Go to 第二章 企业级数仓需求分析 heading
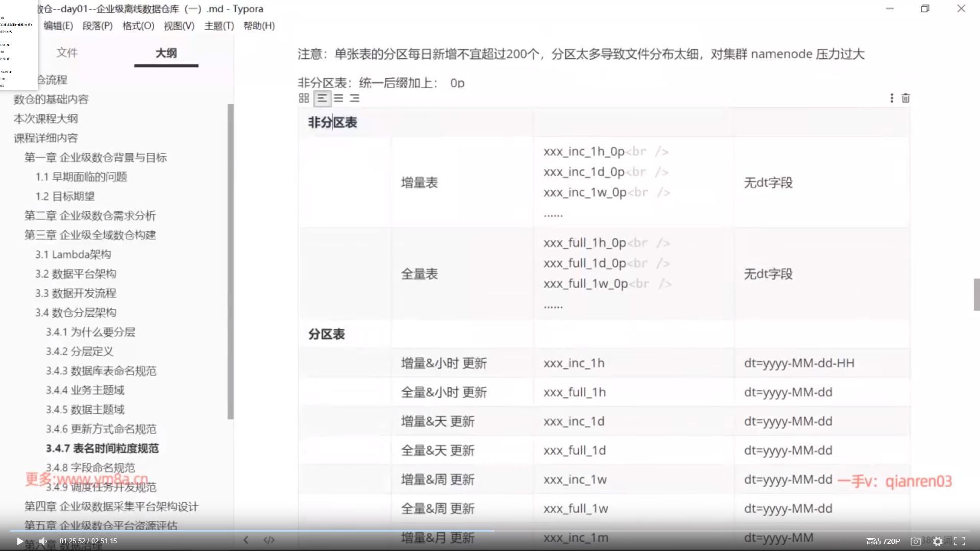Viewport: 980px width, 551px height. (90, 215)
